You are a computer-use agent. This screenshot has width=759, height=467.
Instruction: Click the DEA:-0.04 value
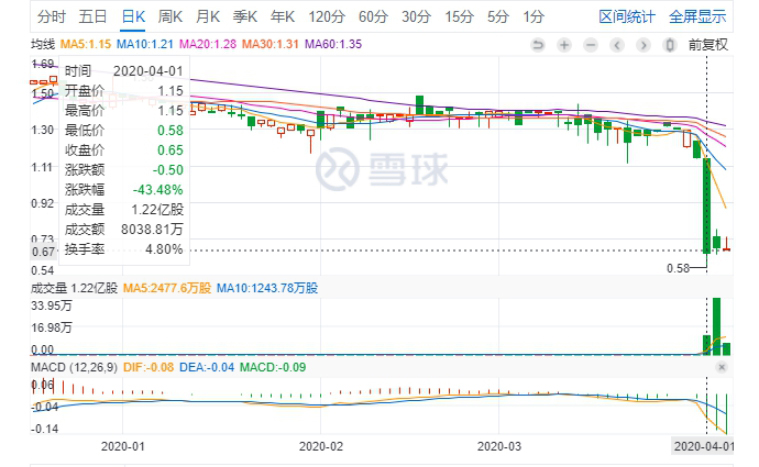point(207,367)
